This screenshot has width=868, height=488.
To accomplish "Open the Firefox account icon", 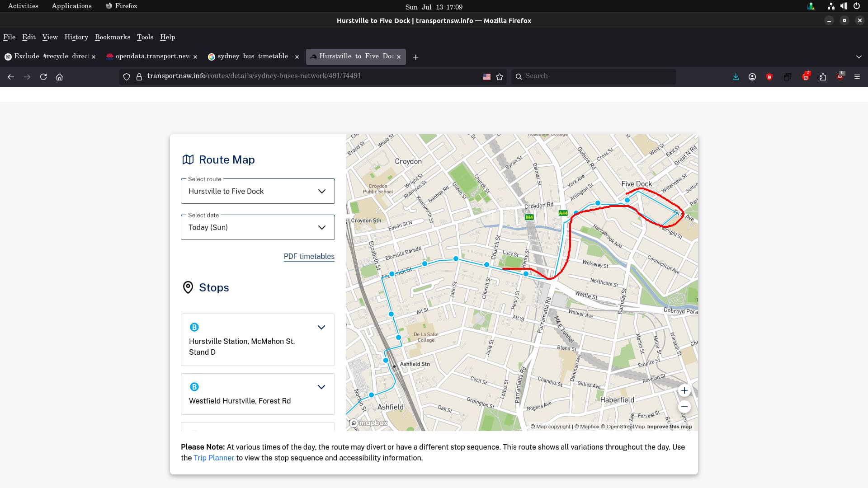I will point(752,77).
